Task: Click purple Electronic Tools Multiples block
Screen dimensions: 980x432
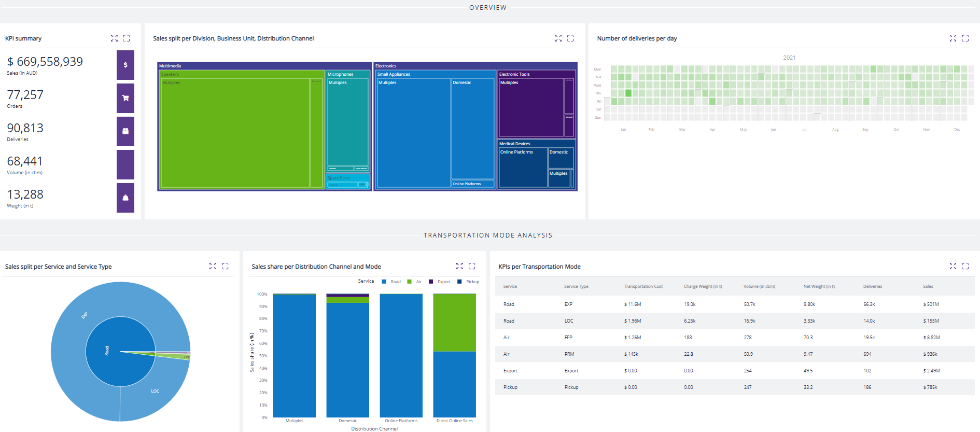Action: [x=531, y=107]
